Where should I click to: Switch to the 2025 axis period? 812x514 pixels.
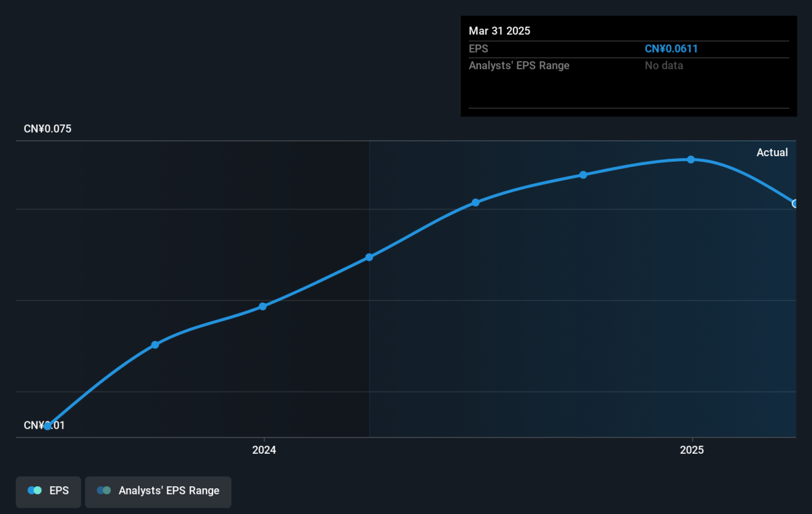(x=691, y=450)
